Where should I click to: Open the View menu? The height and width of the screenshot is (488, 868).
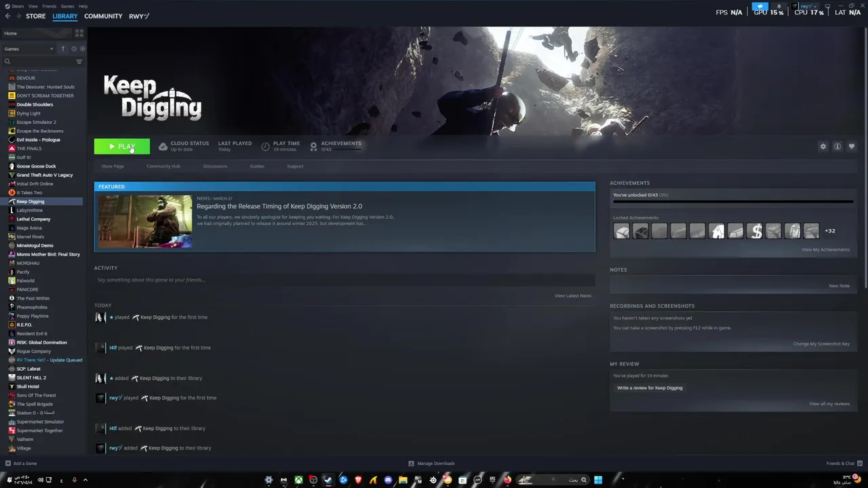[33, 6]
